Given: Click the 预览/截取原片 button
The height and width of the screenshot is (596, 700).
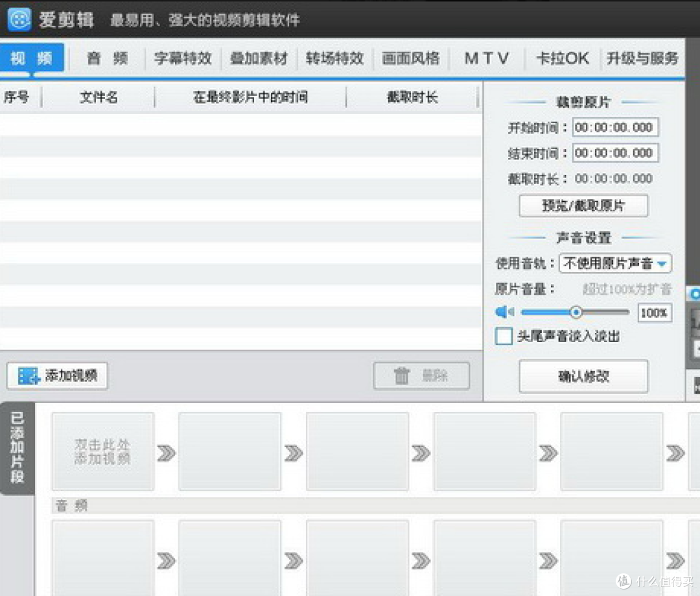Looking at the screenshot, I should [583, 205].
